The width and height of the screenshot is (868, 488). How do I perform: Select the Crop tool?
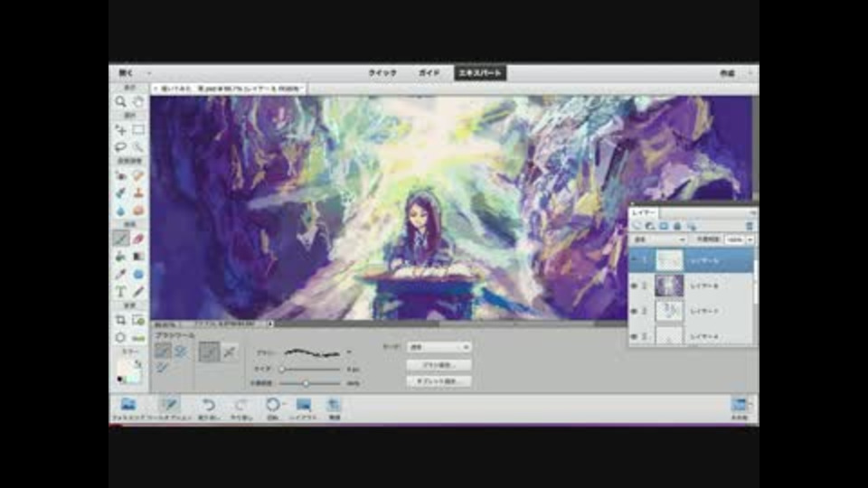pyautogui.click(x=120, y=320)
